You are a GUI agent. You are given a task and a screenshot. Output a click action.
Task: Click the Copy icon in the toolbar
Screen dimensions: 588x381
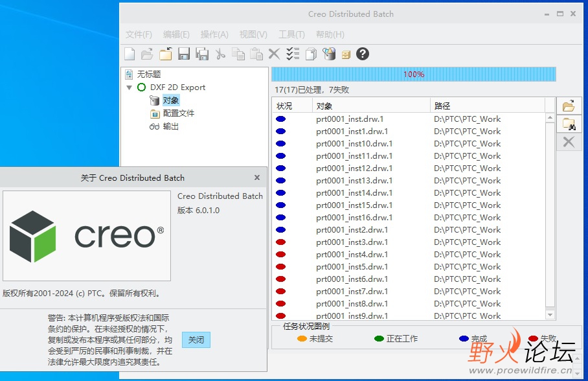238,54
